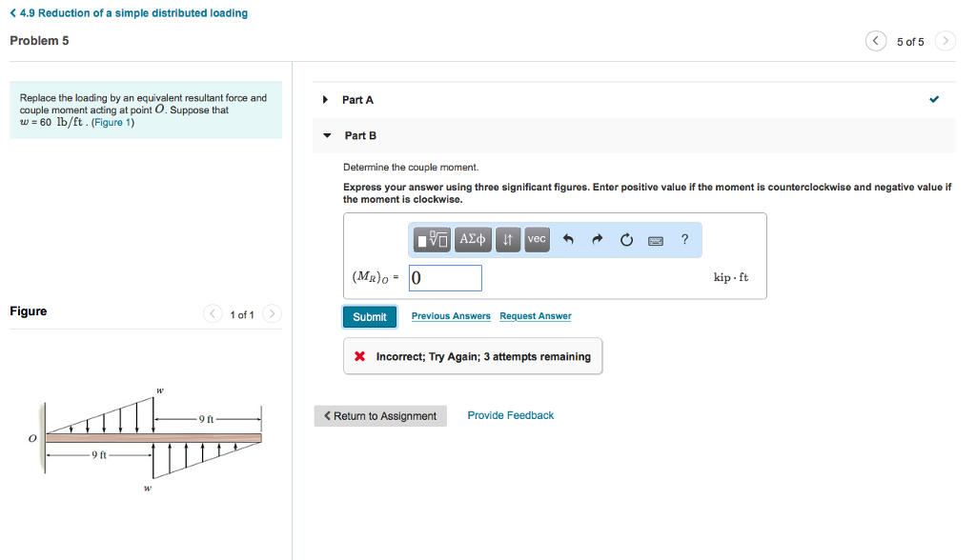Return to Assignment
The height and width of the screenshot is (560, 976).
click(380, 416)
